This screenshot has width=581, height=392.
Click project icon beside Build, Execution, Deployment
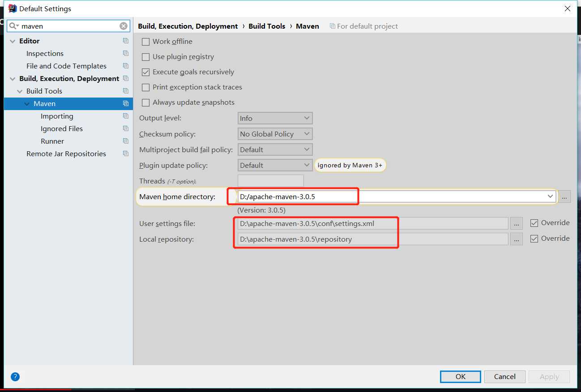coord(126,78)
